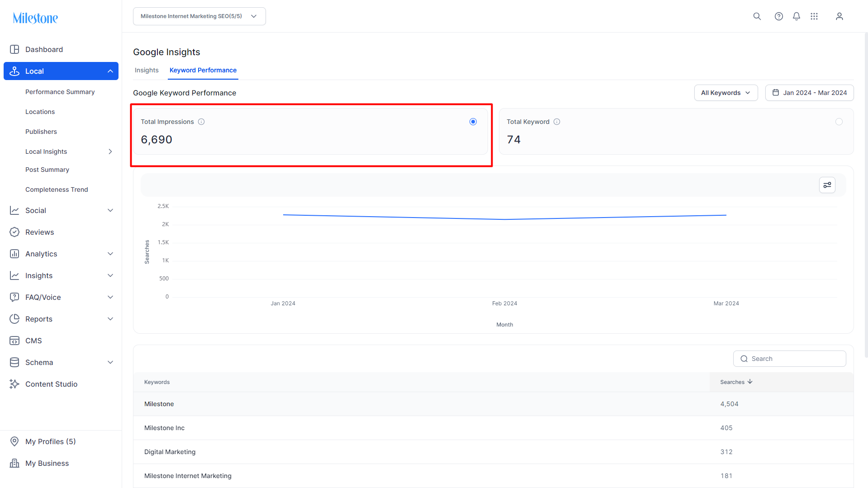868x488 pixels.
Task: Open Performance Summary in sidebar
Action: [x=60, y=92]
